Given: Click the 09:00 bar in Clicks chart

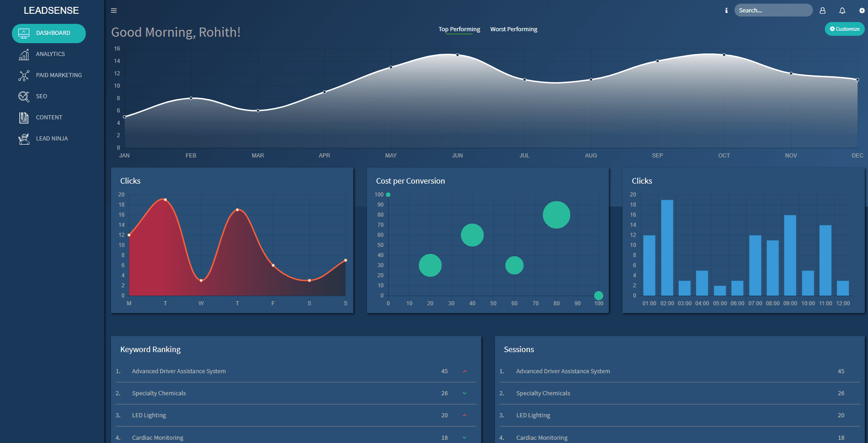Looking at the screenshot, I should tap(790, 255).
